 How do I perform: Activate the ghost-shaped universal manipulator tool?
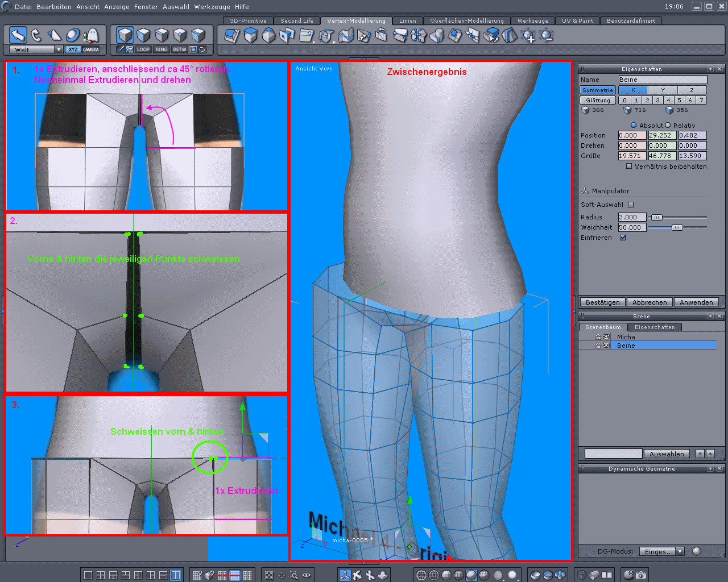(x=91, y=35)
